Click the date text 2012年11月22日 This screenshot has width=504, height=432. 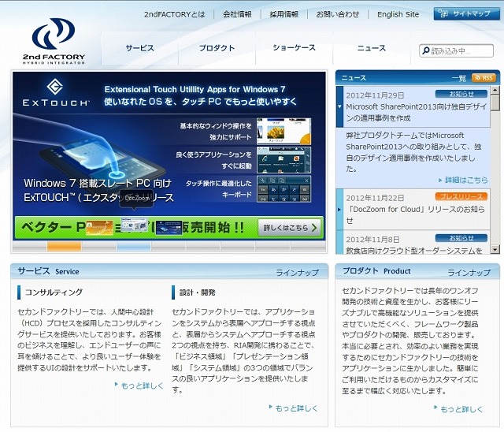375,198
